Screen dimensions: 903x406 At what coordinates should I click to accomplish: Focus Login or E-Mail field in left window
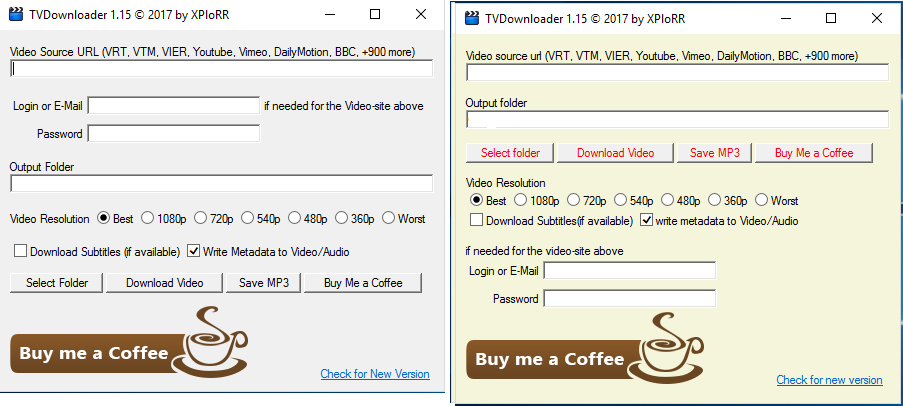tap(173, 105)
